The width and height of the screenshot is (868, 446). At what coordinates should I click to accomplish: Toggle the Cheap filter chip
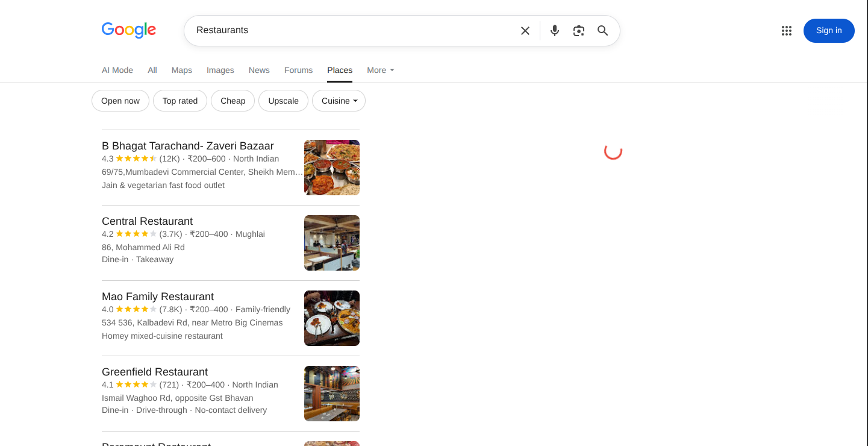click(x=233, y=101)
